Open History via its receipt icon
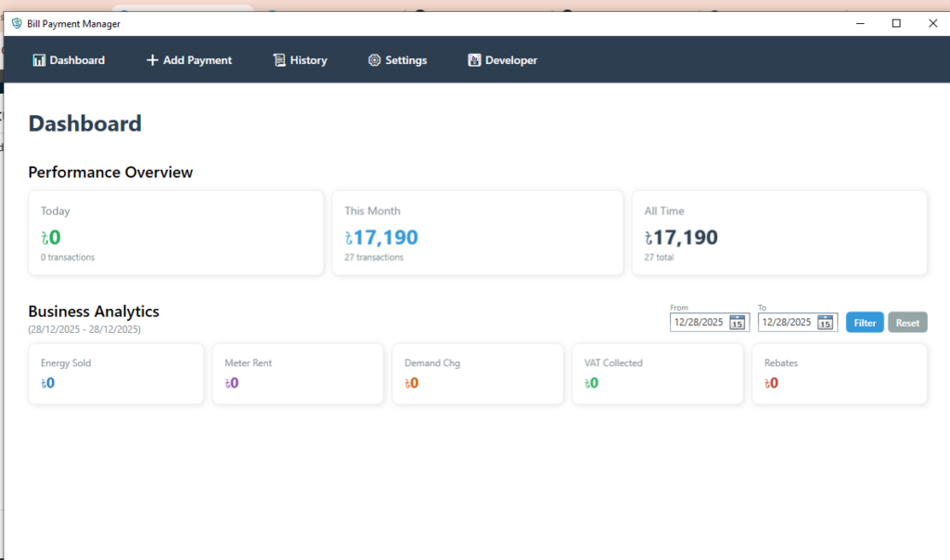 278,60
